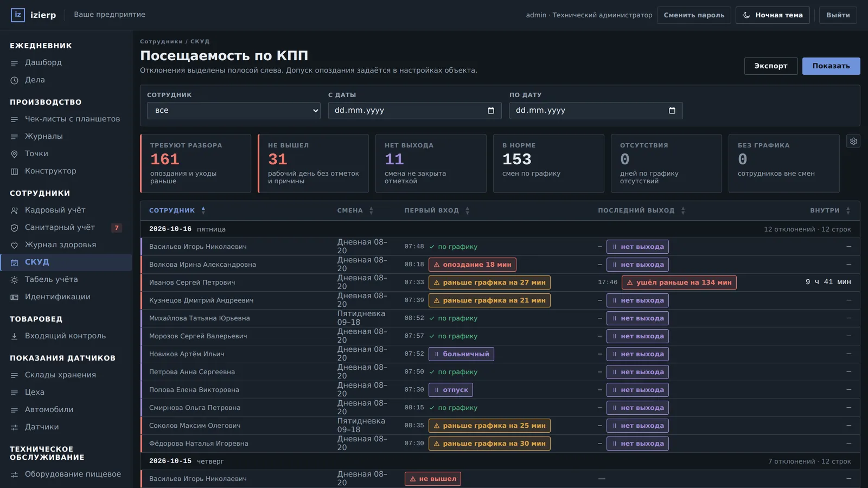Click the Идентификации ID card icon
This screenshot has width=868, height=488.
pyautogui.click(x=15, y=297)
